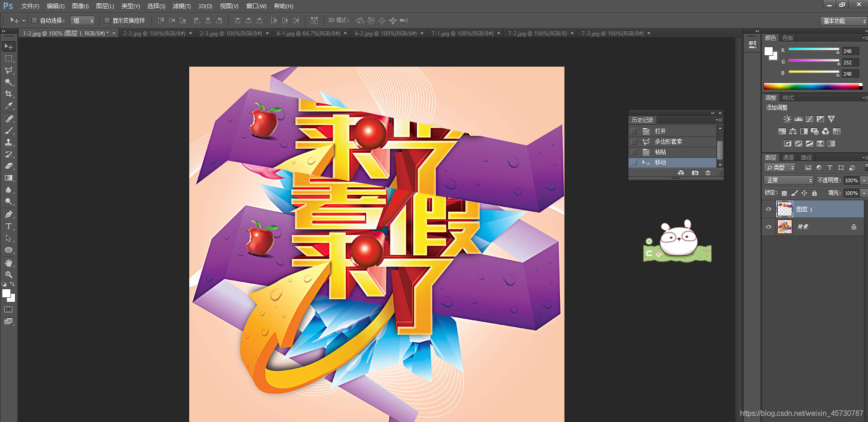Set history brush source for 打开 state
Viewport: 868px width, 422px height.
634,131
